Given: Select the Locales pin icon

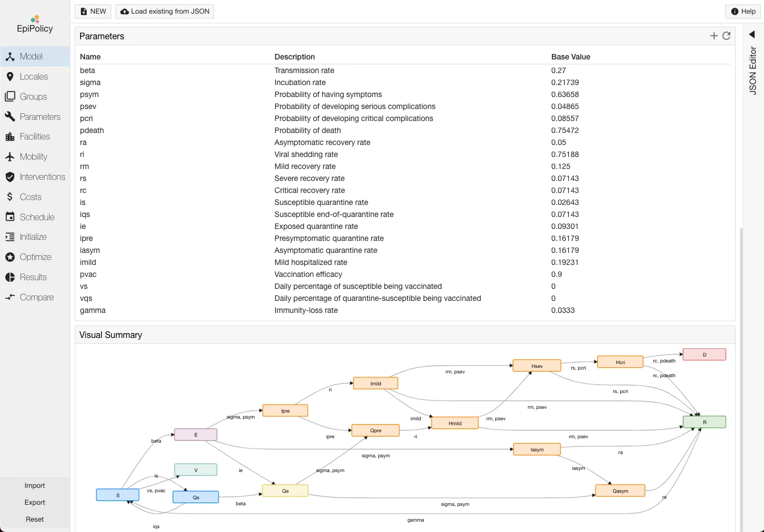Looking at the screenshot, I should click(x=11, y=76).
